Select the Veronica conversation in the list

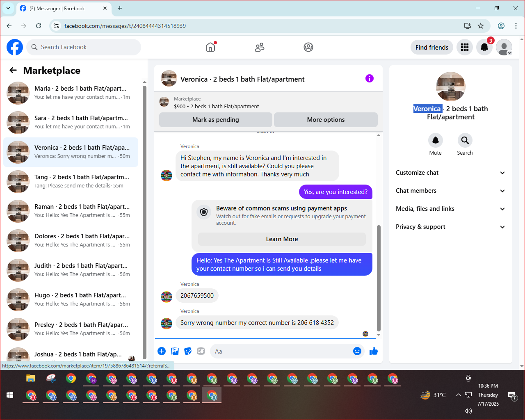pyautogui.click(x=71, y=152)
